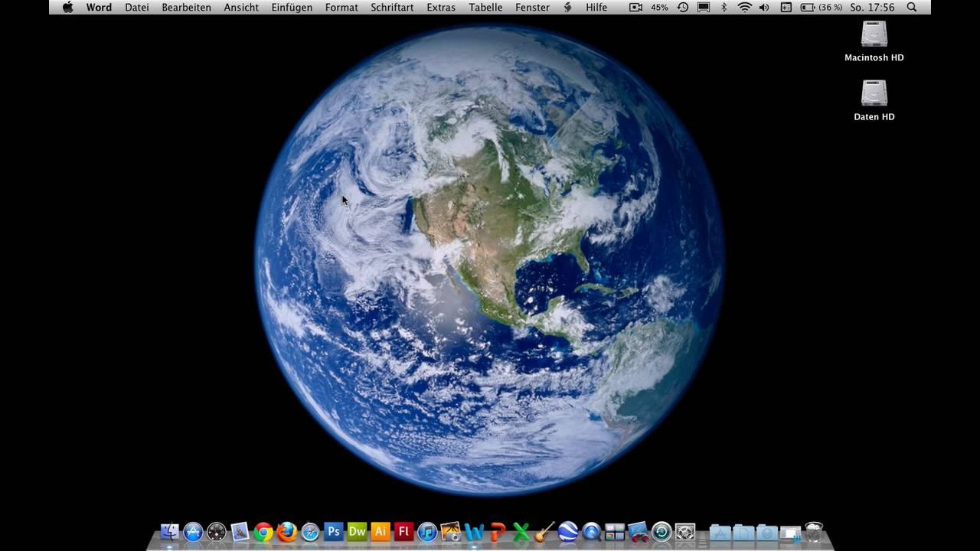Open the display mirroring menu bar icon
This screenshot has width=980, height=551.
click(704, 7)
